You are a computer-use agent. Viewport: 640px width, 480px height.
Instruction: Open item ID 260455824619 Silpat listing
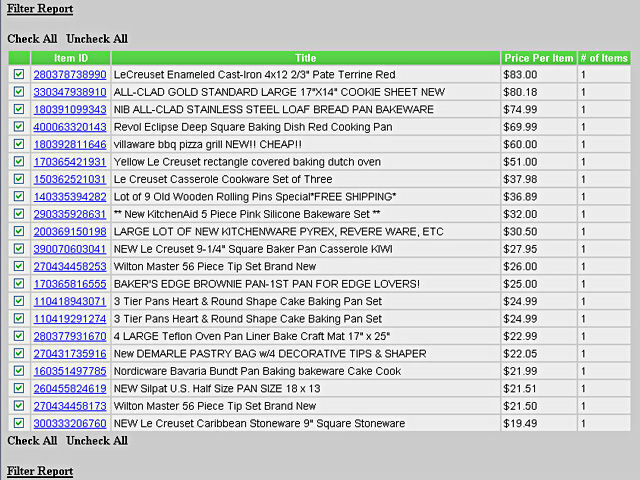(x=70, y=389)
